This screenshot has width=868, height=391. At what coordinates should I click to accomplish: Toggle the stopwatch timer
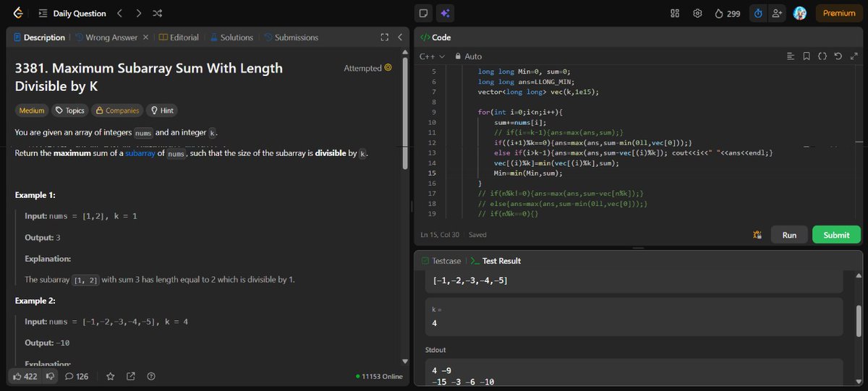click(758, 13)
